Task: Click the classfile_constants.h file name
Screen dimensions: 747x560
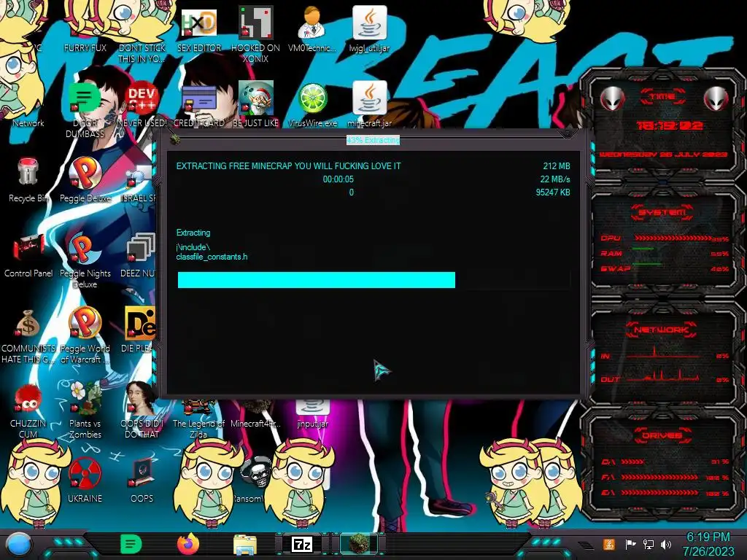Action: coord(212,257)
